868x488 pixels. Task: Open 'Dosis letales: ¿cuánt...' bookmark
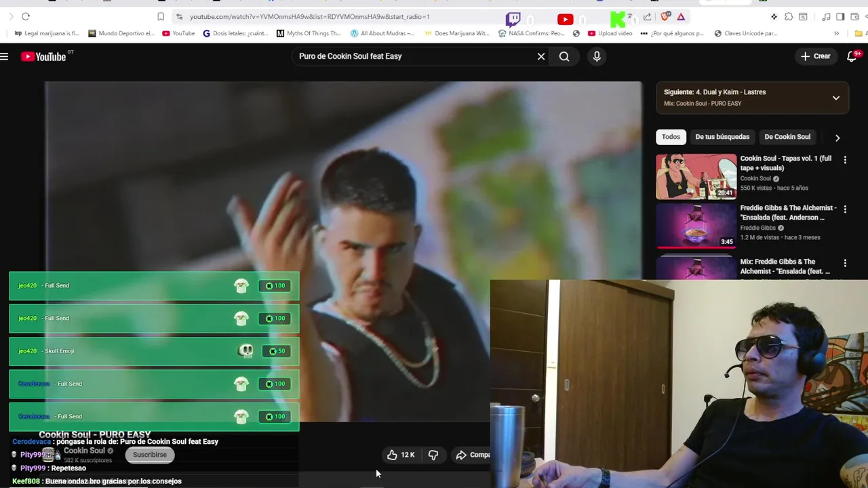236,33
